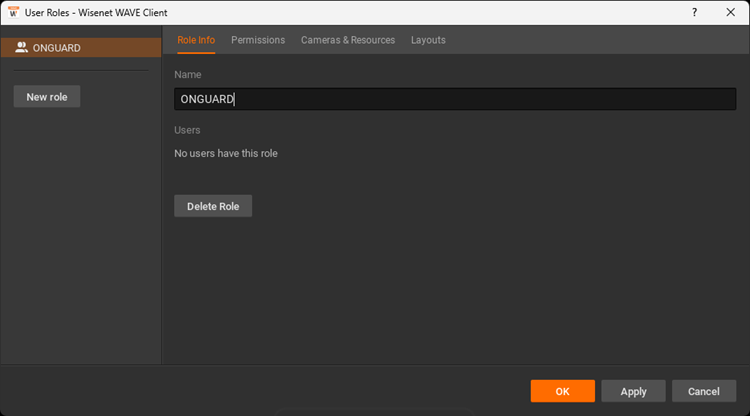Select the ONGUARD role in sidebar
750x416 pixels.
pyautogui.click(x=81, y=48)
